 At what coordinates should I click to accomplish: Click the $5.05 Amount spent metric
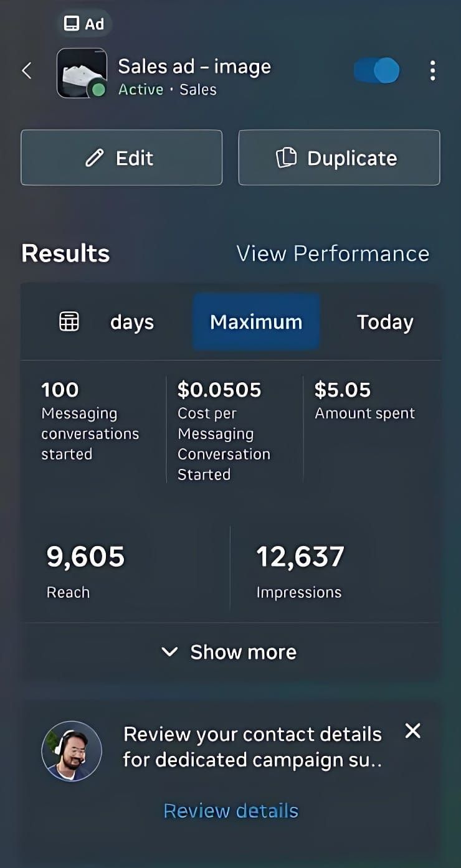click(x=364, y=400)
